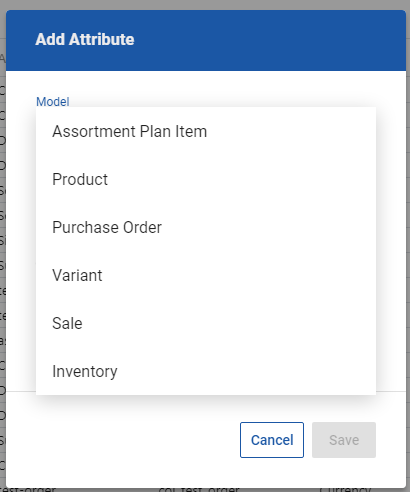Select Assortment Plan Item from Model list

point(206,131)
